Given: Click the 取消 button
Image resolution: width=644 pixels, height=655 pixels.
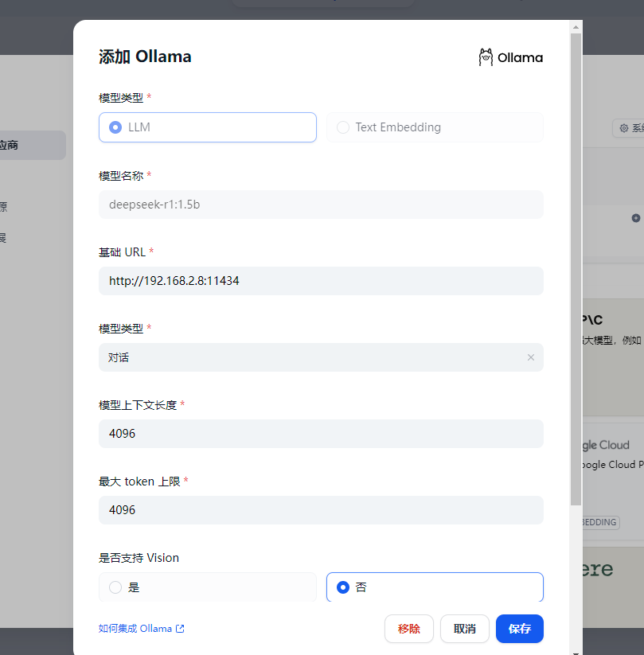Looking at the screenshot, I should 464,629.
